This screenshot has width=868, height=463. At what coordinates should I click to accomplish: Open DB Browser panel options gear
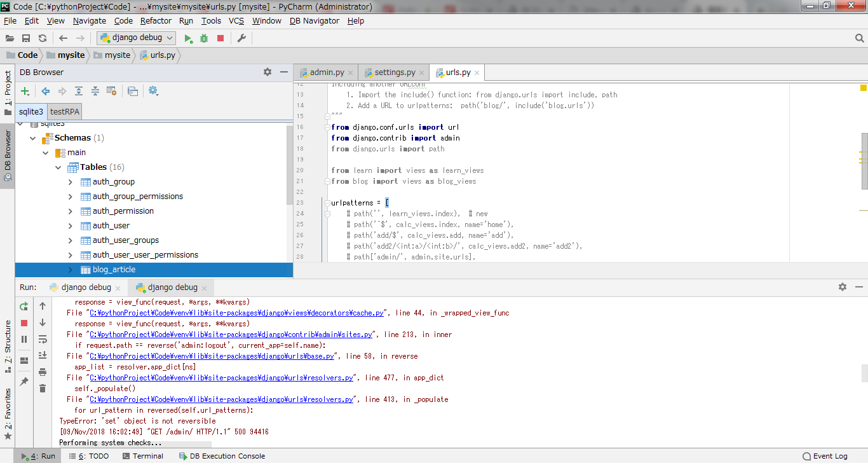pyautogui.click(x=268, y=72)
